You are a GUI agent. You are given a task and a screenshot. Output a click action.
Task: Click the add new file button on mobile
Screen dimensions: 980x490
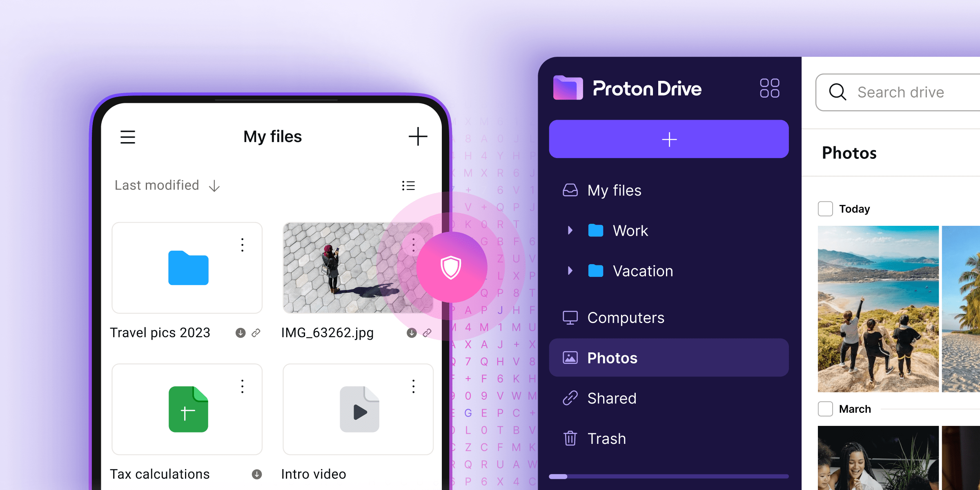pos(417,136)
